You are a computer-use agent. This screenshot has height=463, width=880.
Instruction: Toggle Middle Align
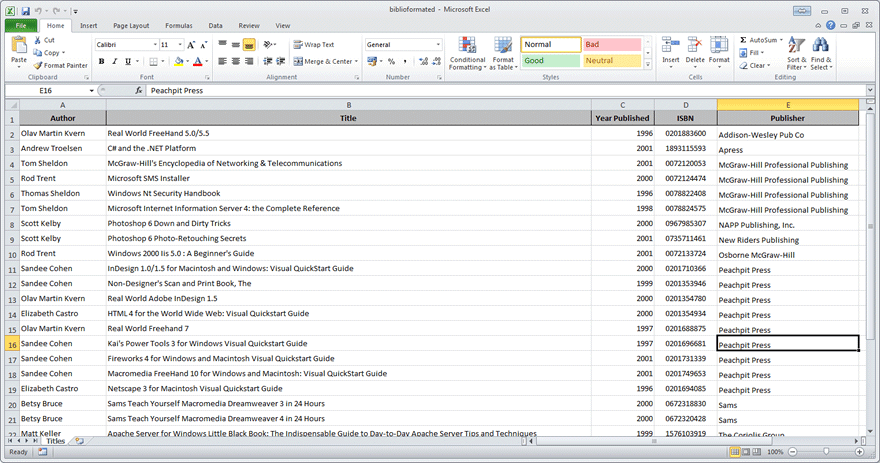tap(236, 44)
